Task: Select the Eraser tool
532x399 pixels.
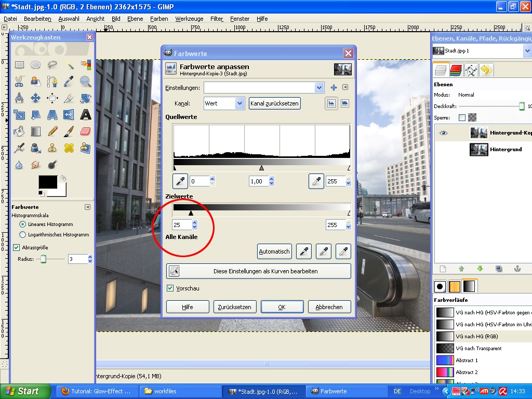Action: point(86,131)
